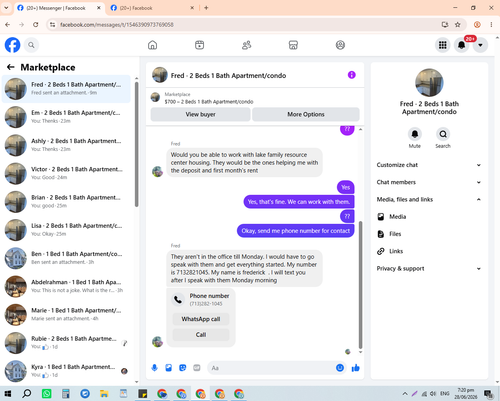Click the WhatsApp call button

tap(201, 319)
